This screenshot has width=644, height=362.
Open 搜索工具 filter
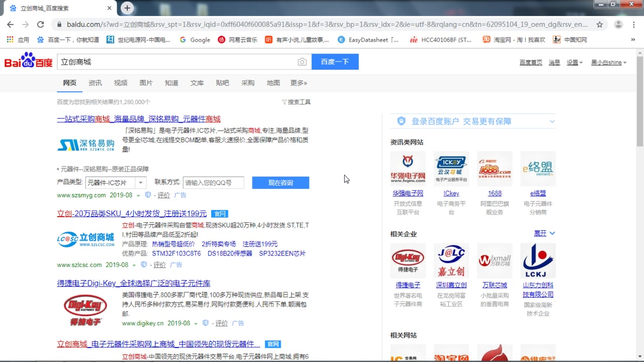click(296, 102)
